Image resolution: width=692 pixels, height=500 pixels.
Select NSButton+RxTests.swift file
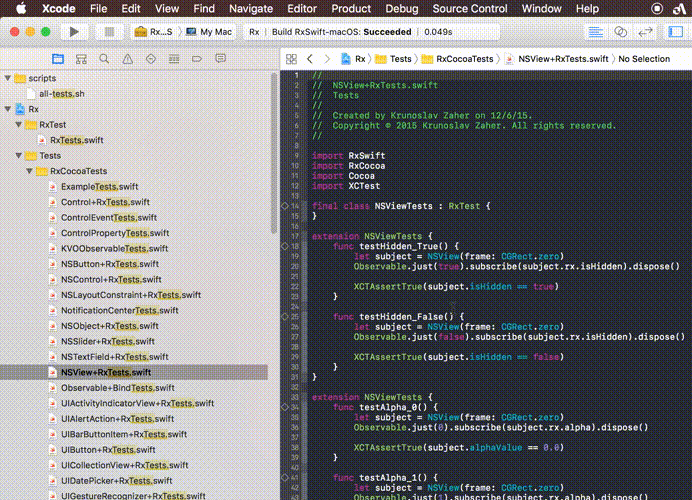[x=109, y=264]
